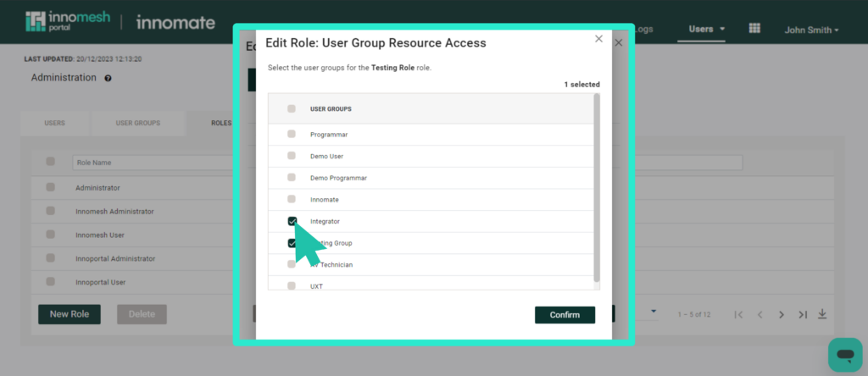Open the Administration help icon
The image size is (868, 376).
(x=108, y=79)
